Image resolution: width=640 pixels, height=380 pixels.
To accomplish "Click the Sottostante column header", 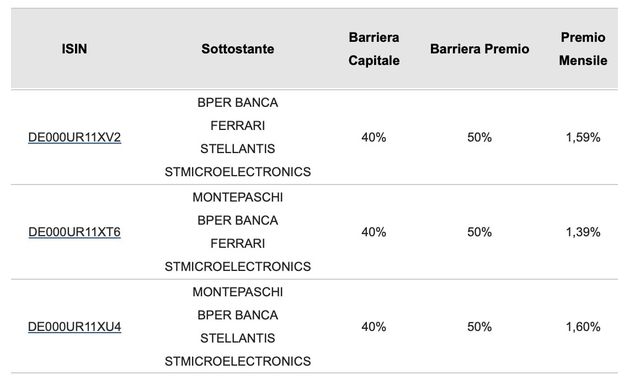I will click(238, 49).
